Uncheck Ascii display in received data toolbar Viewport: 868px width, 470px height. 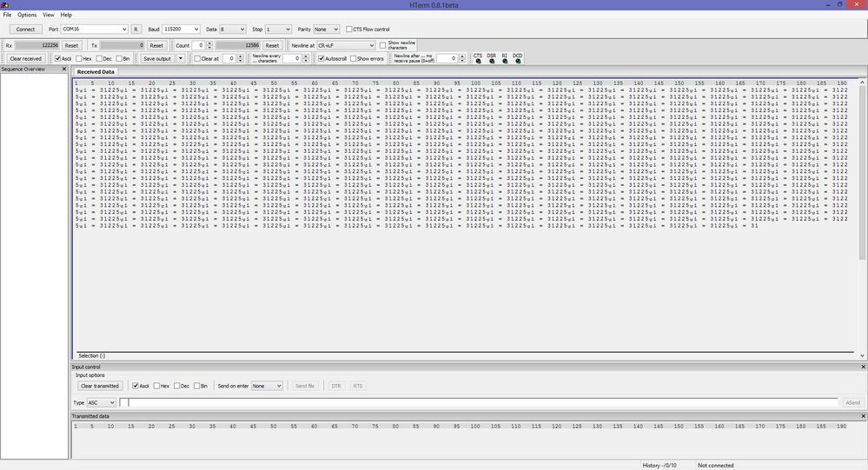(x=57, y=59)
